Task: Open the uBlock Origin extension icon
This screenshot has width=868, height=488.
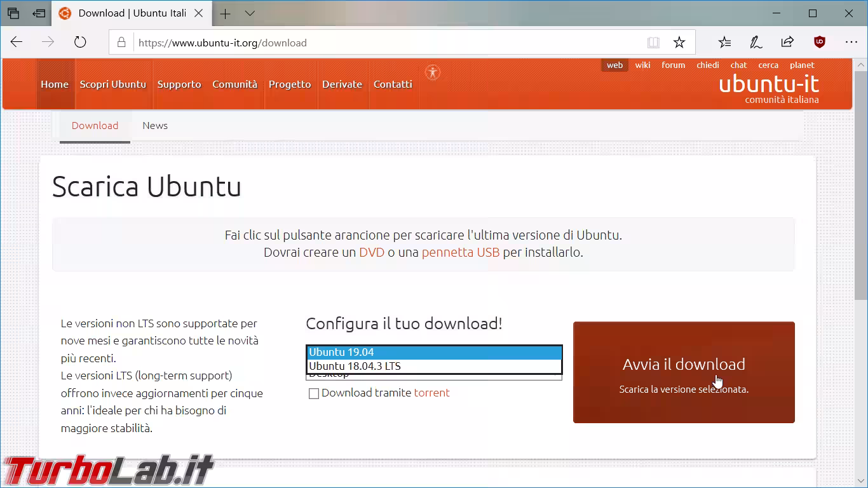Action: [x=819, y=42]
